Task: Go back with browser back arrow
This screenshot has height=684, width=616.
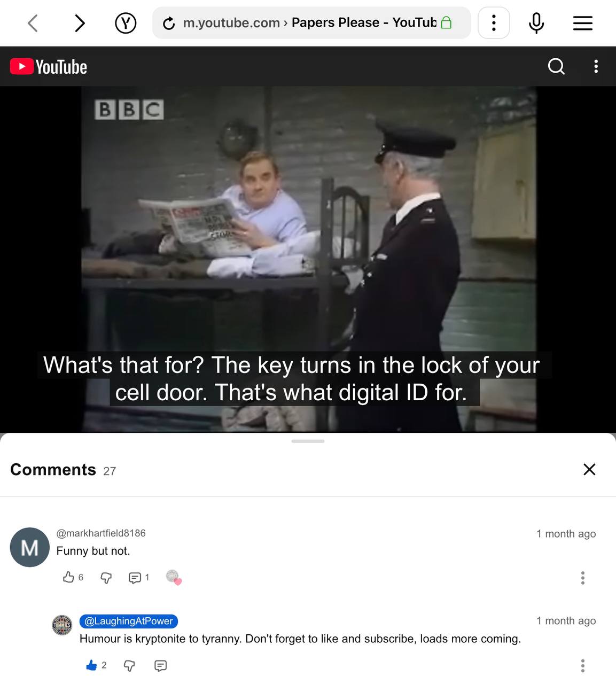Action: (33, 23)
